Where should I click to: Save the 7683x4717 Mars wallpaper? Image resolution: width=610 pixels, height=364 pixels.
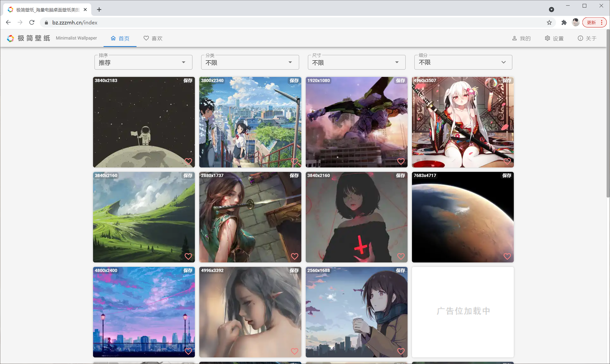(x=507, y=175)
